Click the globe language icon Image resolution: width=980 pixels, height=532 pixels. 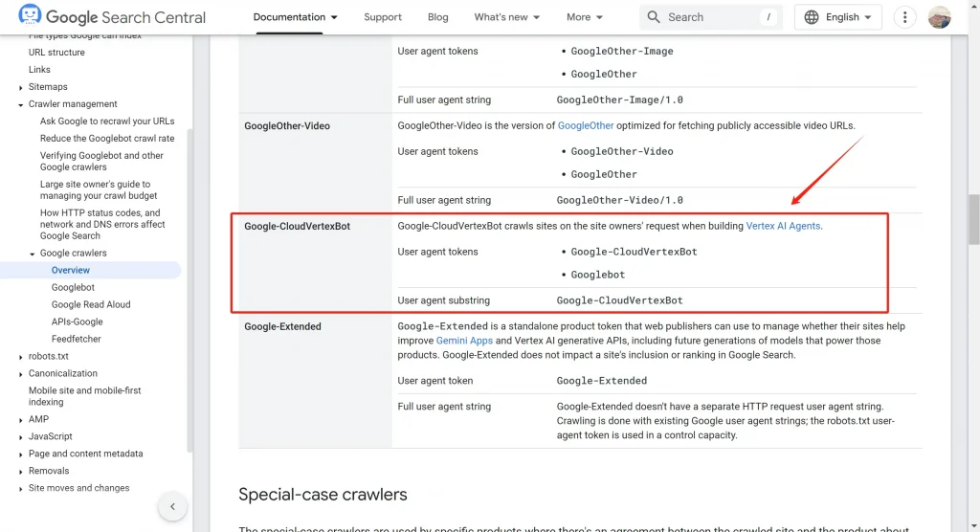812,17
